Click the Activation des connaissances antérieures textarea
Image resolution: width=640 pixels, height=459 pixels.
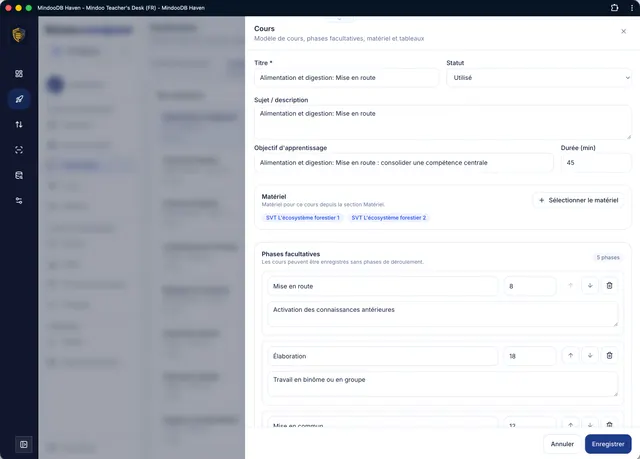click(x=443, y=314)
